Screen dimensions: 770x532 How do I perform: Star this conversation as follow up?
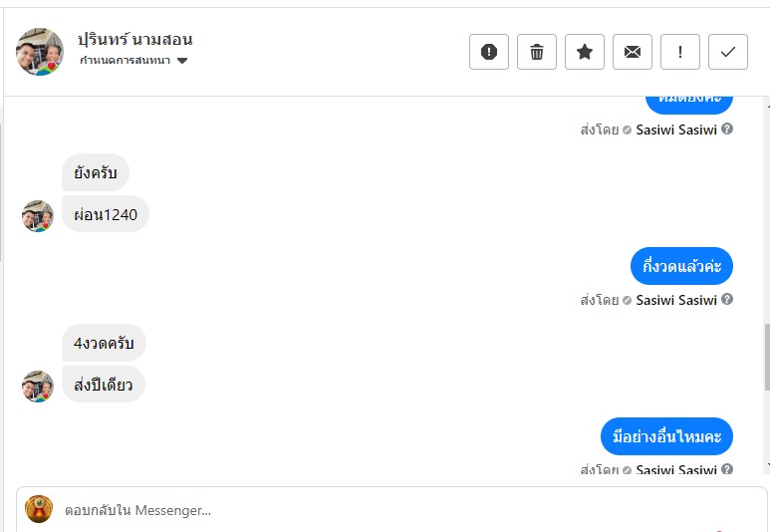585,52
